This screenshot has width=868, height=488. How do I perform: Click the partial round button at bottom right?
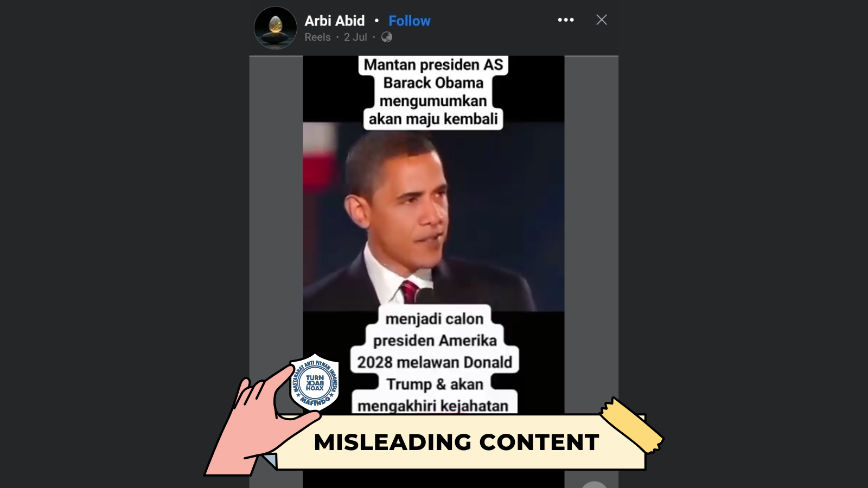tap(594, 484)
